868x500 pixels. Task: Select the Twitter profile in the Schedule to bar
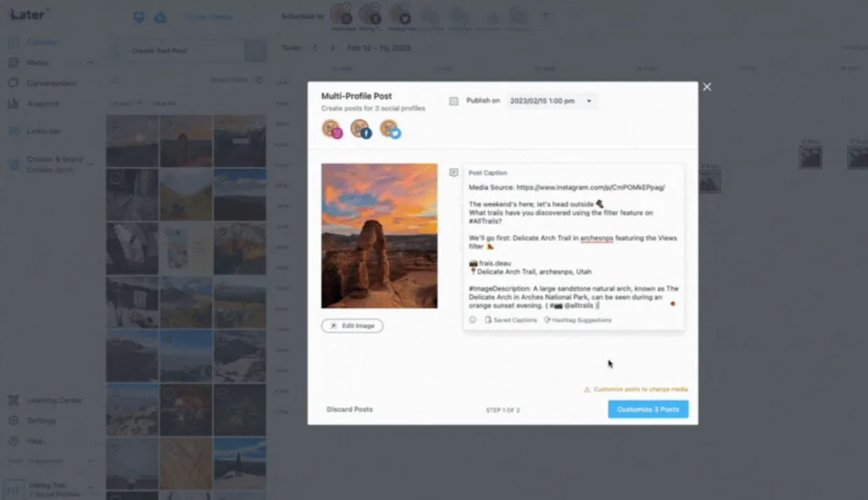tap(400, 15)
